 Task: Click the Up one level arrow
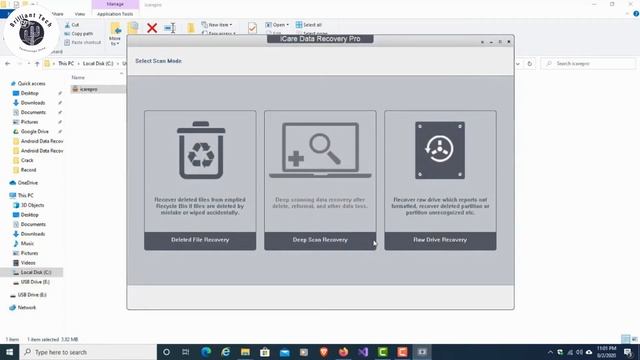click(x=37, y=64)
